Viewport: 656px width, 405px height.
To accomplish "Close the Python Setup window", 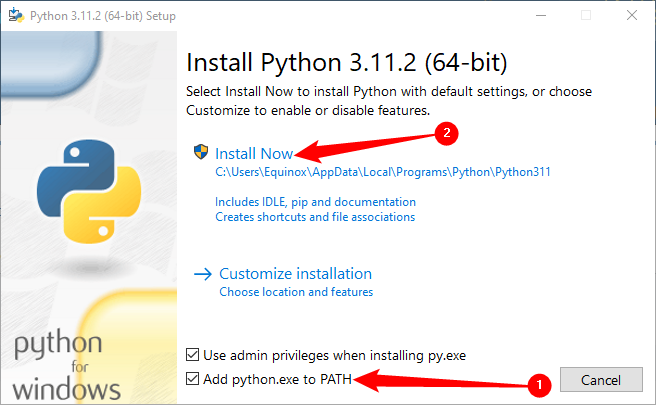I will pyautogui.click(x=630, y=15).
